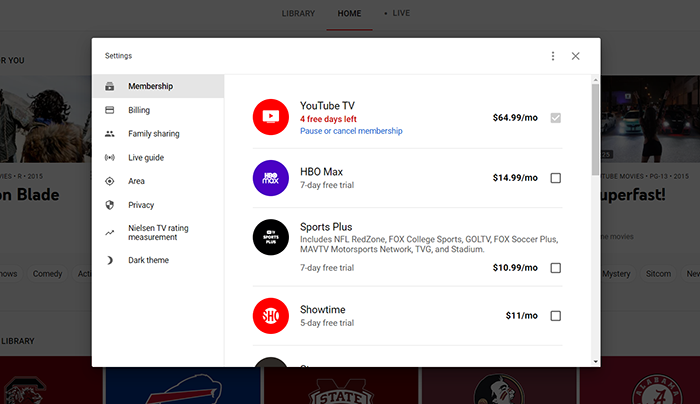Viewport: 700px width, 404px height.
Task: Switch to the LIBRARY tab
Action: click(298, 13)
